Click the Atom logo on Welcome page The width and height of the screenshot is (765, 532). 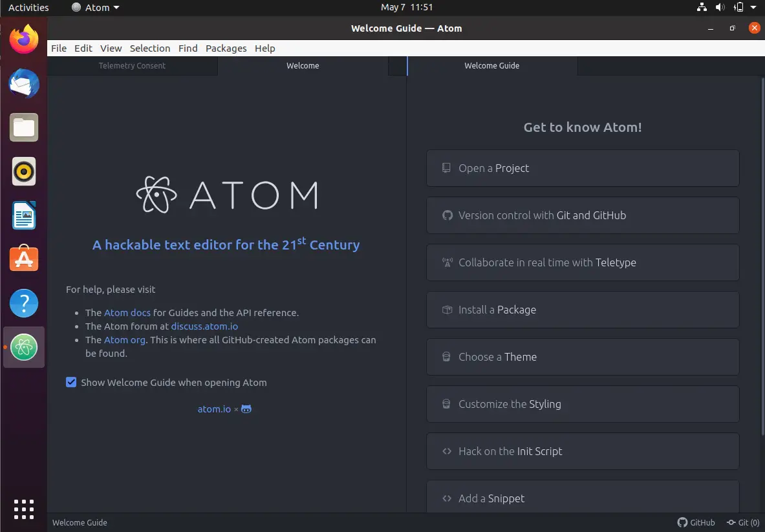point(227,195)
